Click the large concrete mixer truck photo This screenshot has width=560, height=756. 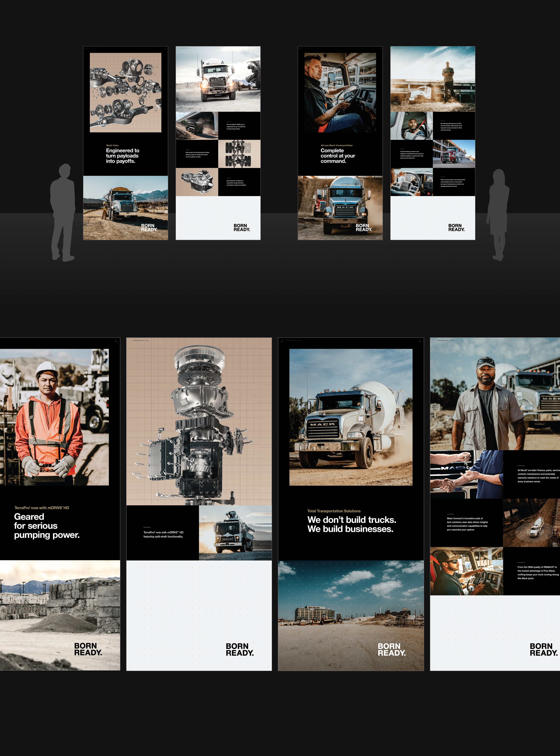[351, 417]
